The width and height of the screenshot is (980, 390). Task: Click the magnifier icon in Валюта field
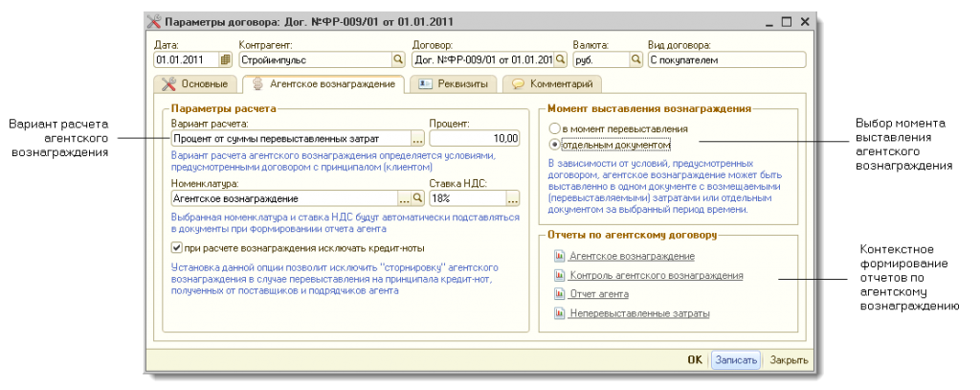[x=635, y=59]
